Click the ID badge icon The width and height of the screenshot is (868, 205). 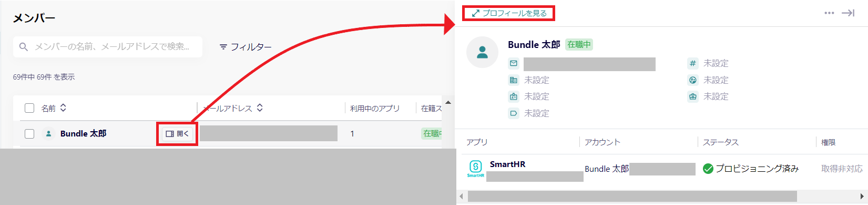(514, 96)
